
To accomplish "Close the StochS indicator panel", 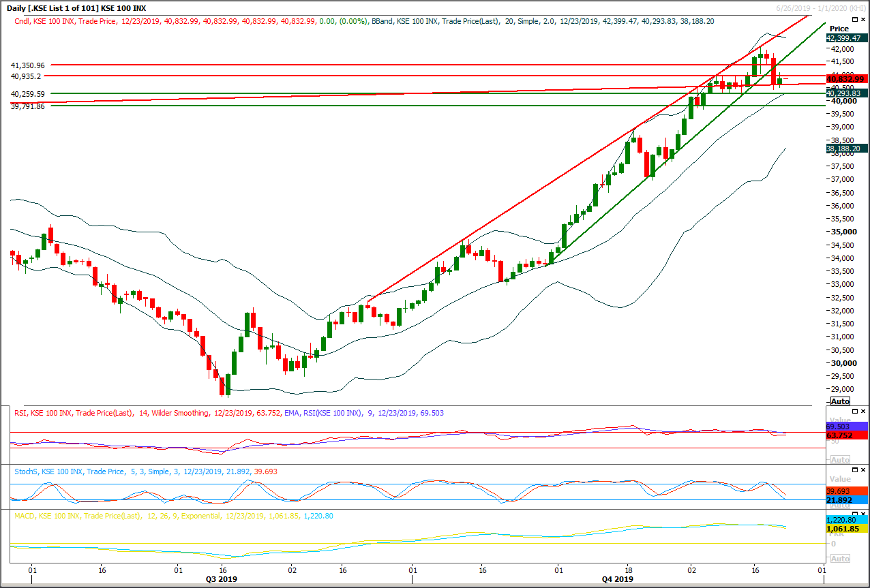I will (863, 468).
